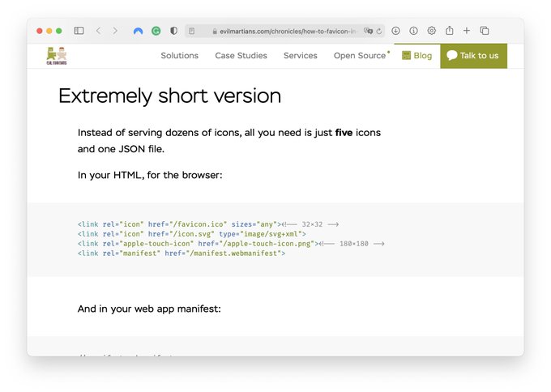The height and width of the screenshot is (392, 551).
Task: Click the Talk to us button
Action: [473, 56]
